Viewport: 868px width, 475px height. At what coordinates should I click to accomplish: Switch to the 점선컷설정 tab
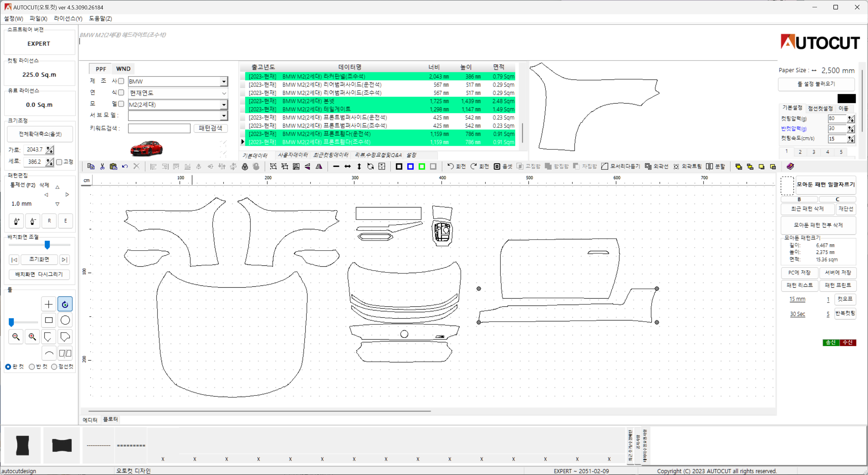(x=821, y=108)
